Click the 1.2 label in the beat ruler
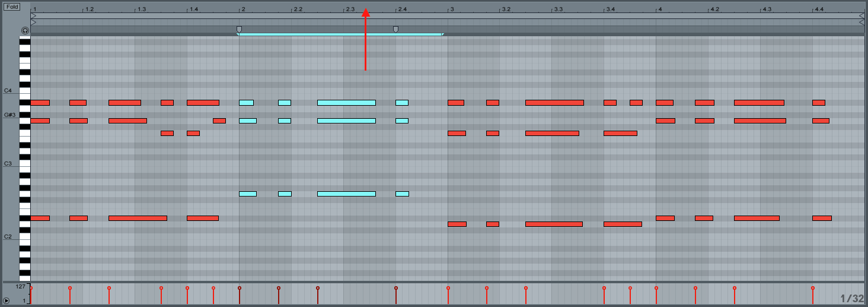This screenshot has height=307, width=868. pyautogui.click(x=89, y=10)
